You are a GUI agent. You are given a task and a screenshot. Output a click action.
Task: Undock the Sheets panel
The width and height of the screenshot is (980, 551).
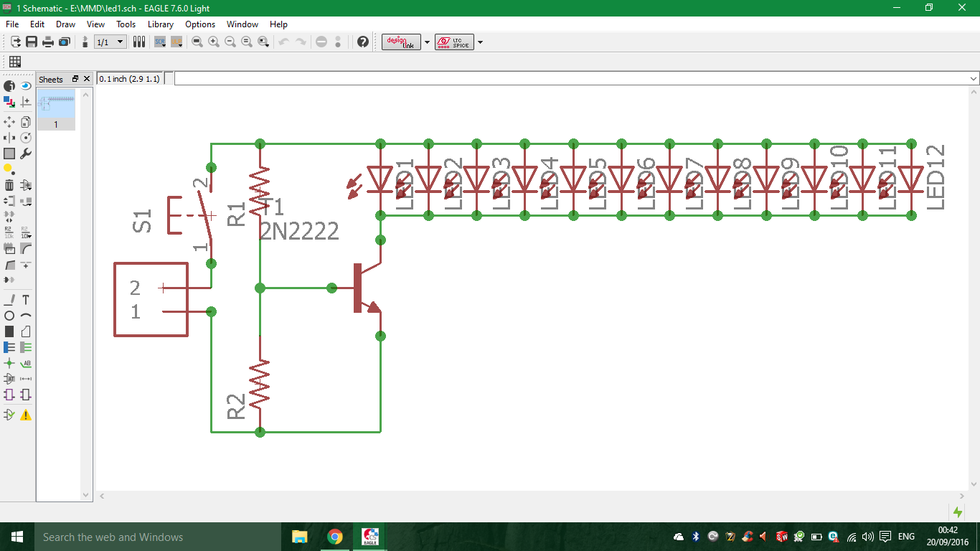coord(75,79)
